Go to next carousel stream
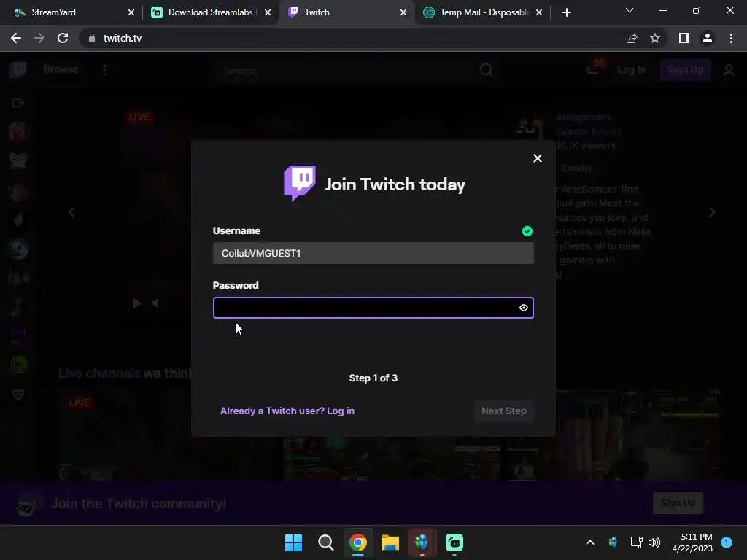Screen dimensions: 747x560 click(712, 212)
